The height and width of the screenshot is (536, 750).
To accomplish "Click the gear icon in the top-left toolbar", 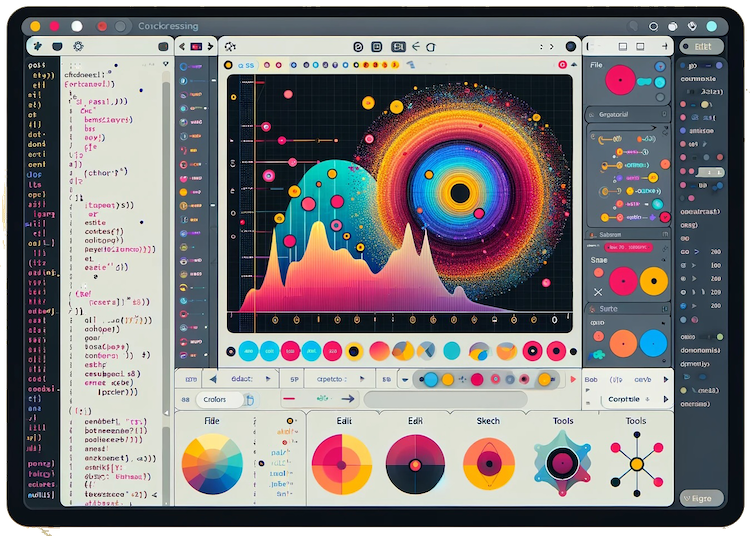I will pyautogui.click(x=78, y=46).
